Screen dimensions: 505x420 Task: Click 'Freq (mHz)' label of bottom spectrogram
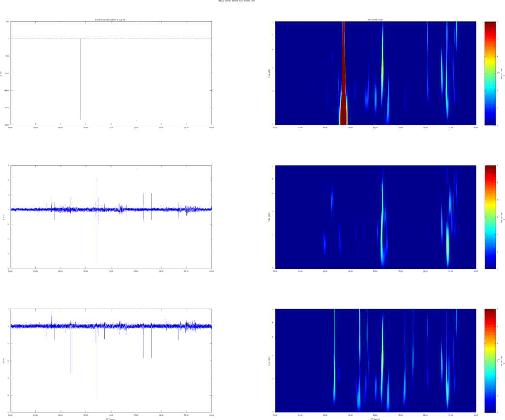coord(268,361)
